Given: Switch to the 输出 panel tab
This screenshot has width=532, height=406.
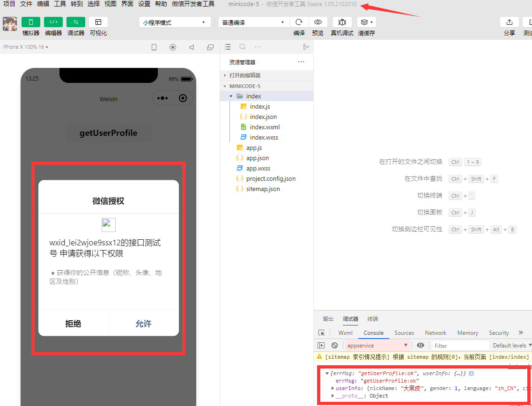Looking at the screenshot, I should [328, 319].
